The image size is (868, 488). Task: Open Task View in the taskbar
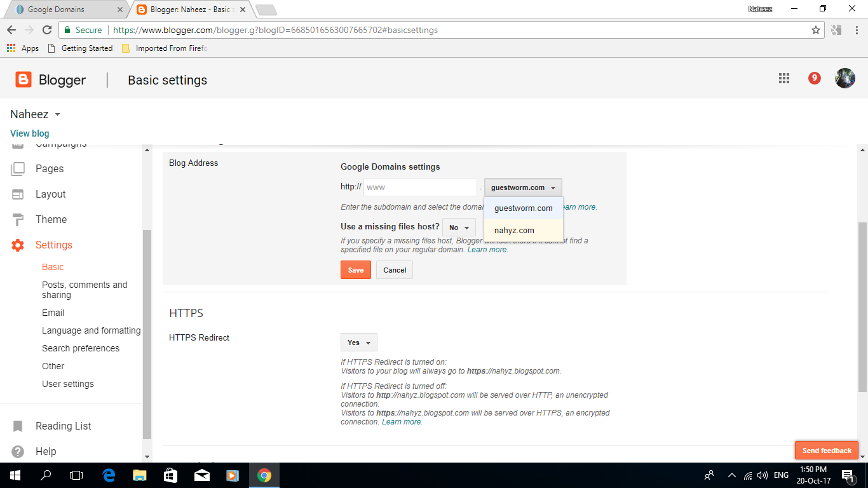coord(76,475)
